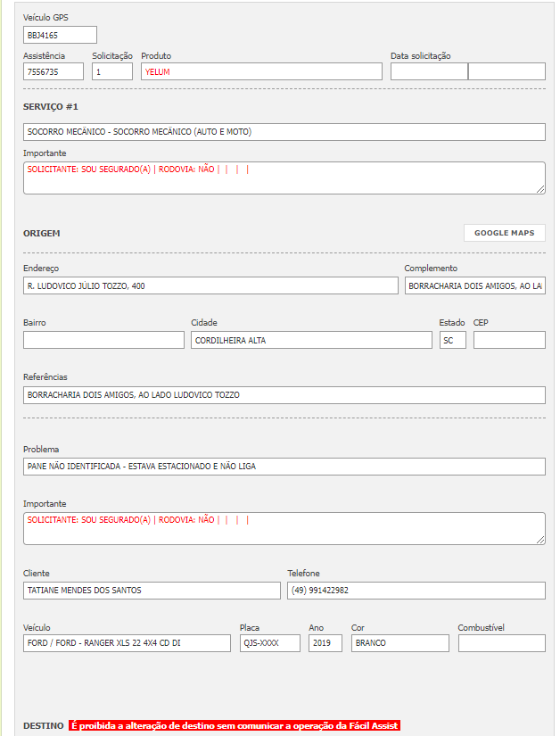This screenshot has height=736, width=560.
Task: Focus the Complemento field
Action: [474, 285]
